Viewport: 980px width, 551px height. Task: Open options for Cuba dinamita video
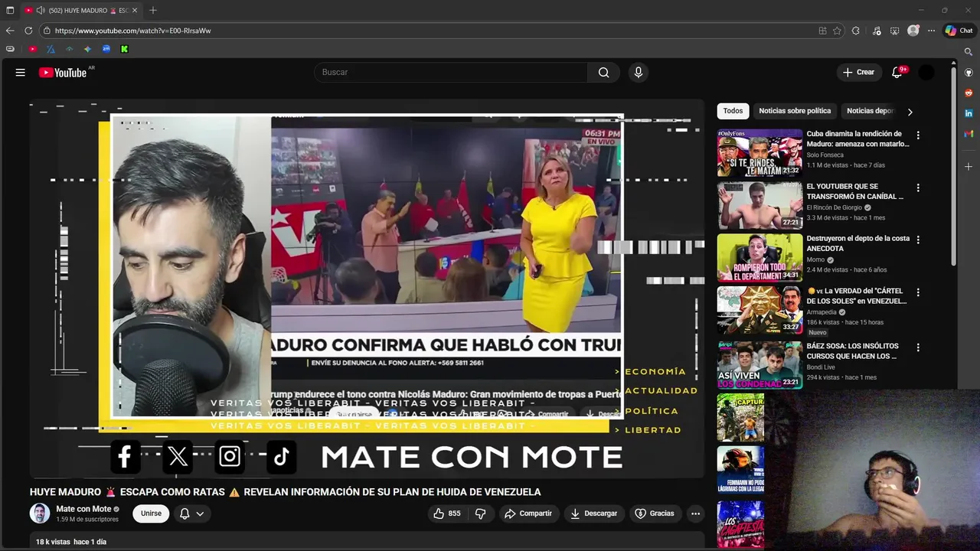click(x=918, y=135)
